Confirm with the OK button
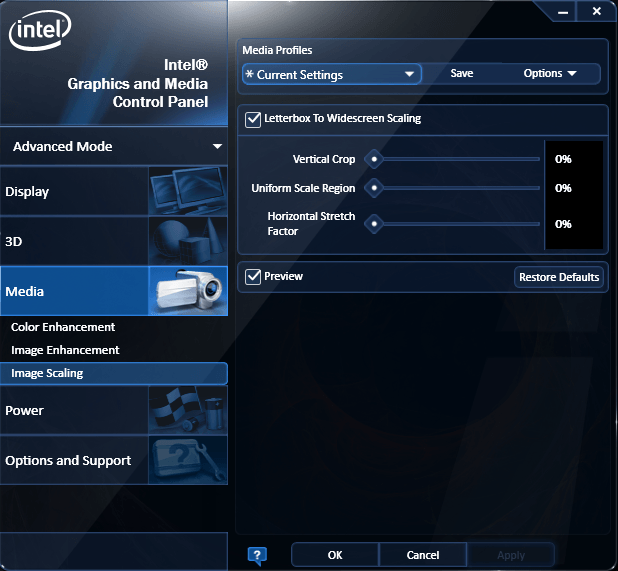The height and width of the screenshot is (571, 618). click(335, 555)
